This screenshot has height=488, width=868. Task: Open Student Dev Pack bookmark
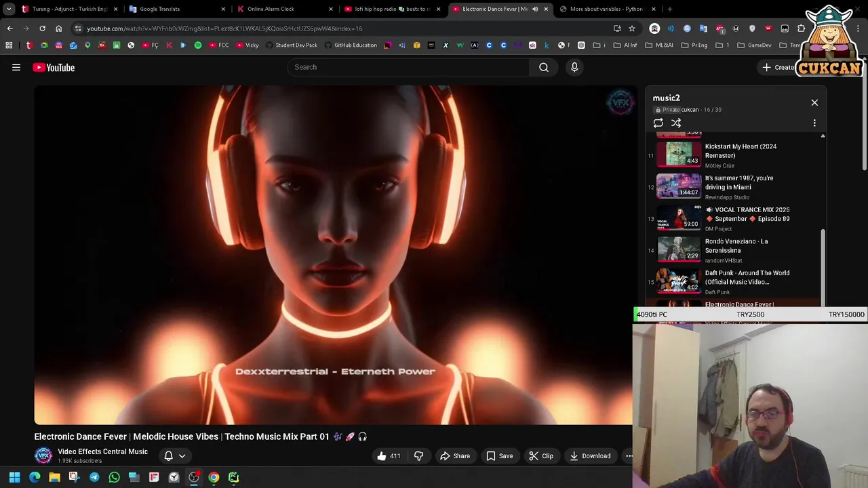point(292,45)
